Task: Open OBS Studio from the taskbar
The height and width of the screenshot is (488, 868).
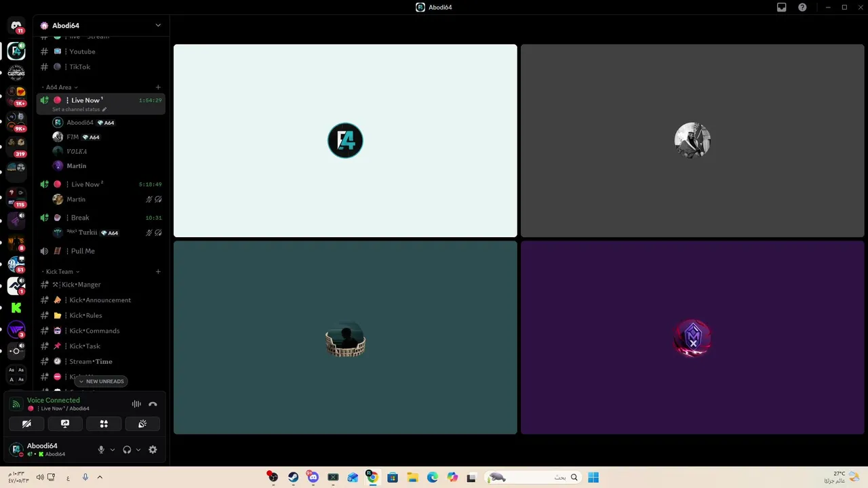Action: (273, 477)
